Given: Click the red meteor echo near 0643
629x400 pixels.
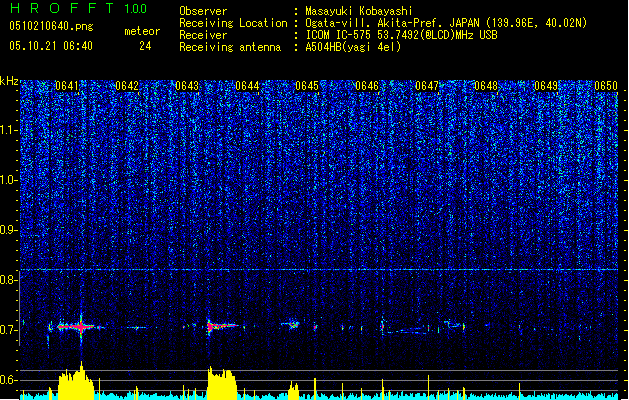Looking at the screenshot, I should pyautogui.click(x=221, y=326).
